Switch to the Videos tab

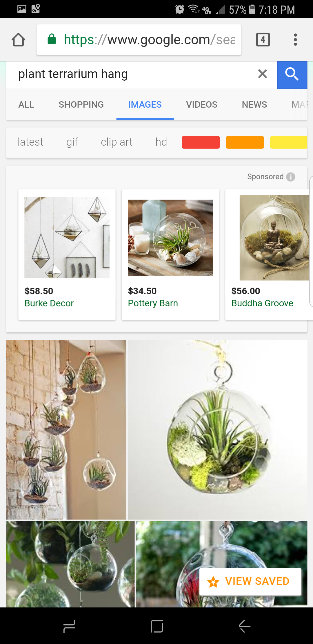202,104
